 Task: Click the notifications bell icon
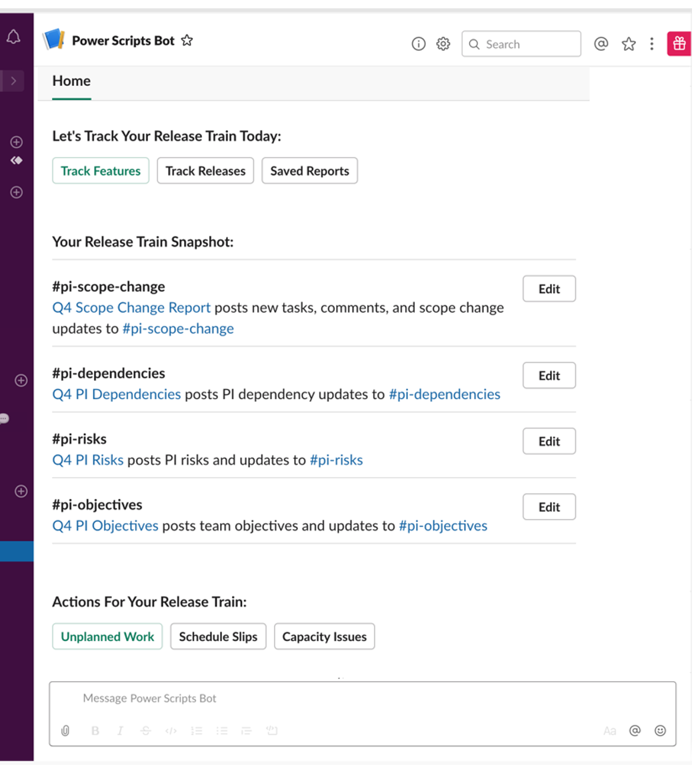click(x=14, y=37)
